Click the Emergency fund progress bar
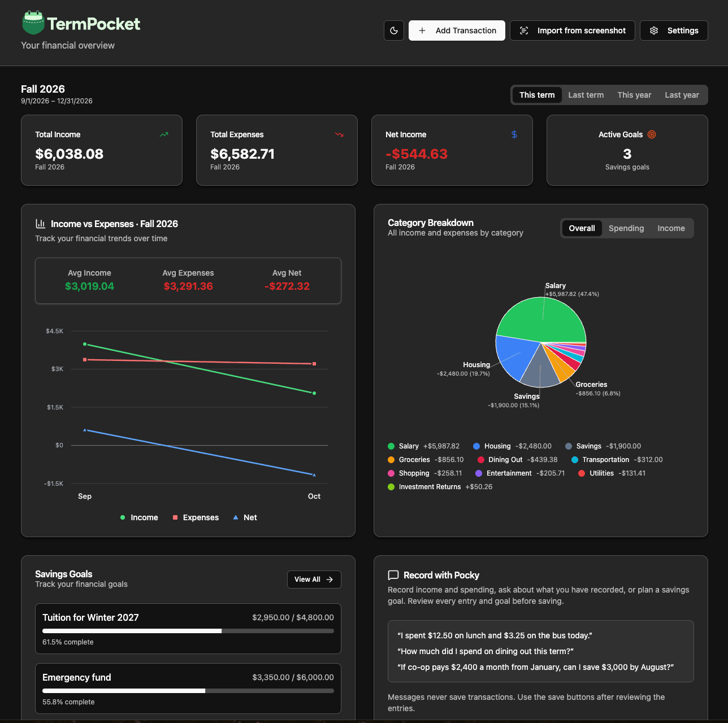 pos(188,691)
